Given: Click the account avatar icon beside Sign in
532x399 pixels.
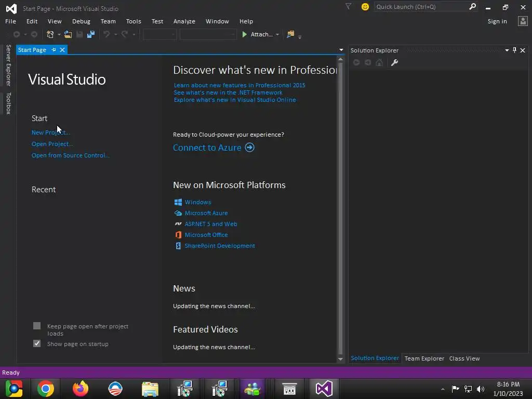Looking at the screenshot, I should (523, 21).
